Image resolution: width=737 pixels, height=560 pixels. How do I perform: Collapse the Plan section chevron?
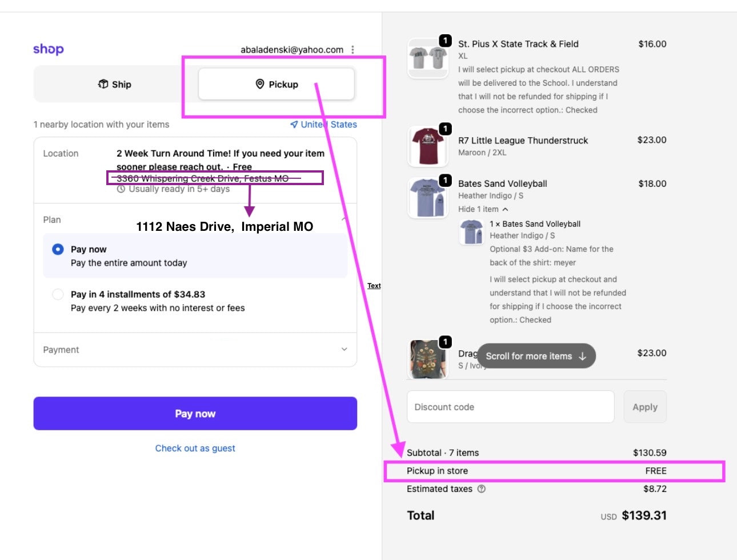pyautogui.click(x=344, y=219)
